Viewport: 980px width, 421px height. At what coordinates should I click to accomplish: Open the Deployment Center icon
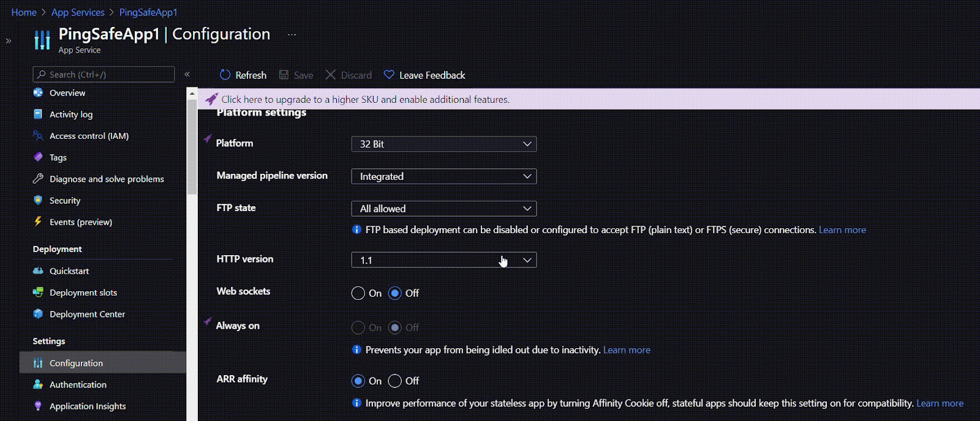(38, 314)
